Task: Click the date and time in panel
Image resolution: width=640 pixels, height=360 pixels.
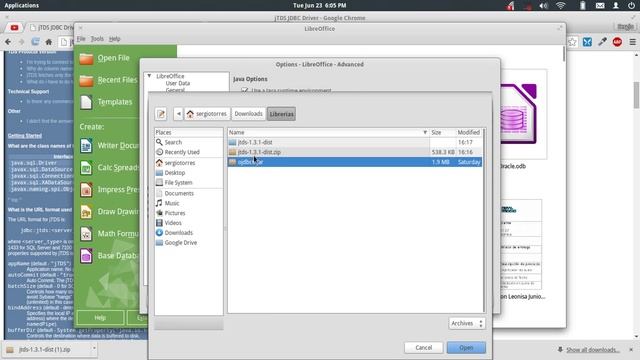Action: click(x=320, y=5)
